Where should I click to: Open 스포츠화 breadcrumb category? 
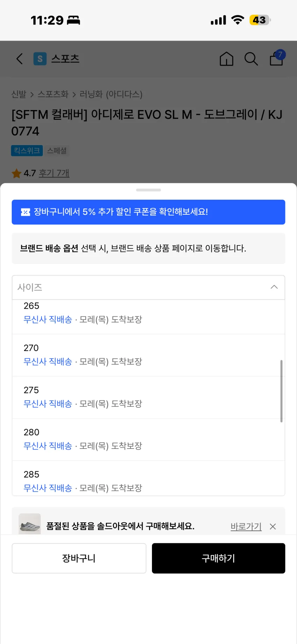[x=53, y=94]
